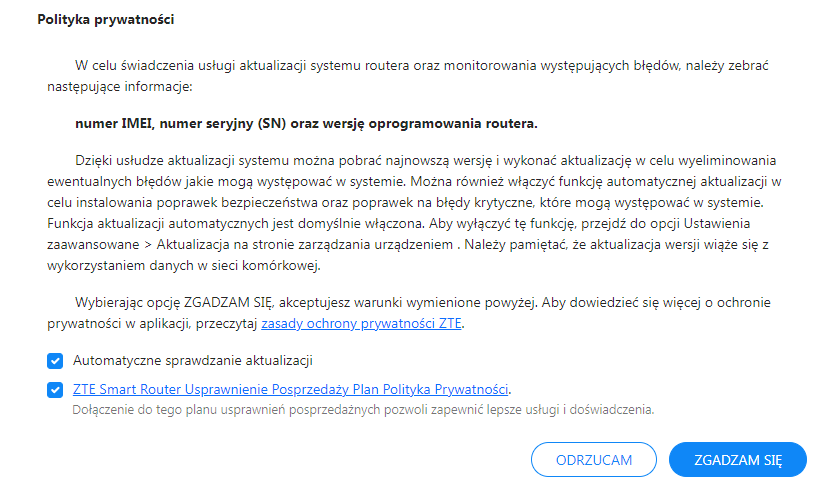Click sentence Funkcja aktualizacji automatycznych jest domyślnie włączona
828x502 pixels.
click(236, 223)
